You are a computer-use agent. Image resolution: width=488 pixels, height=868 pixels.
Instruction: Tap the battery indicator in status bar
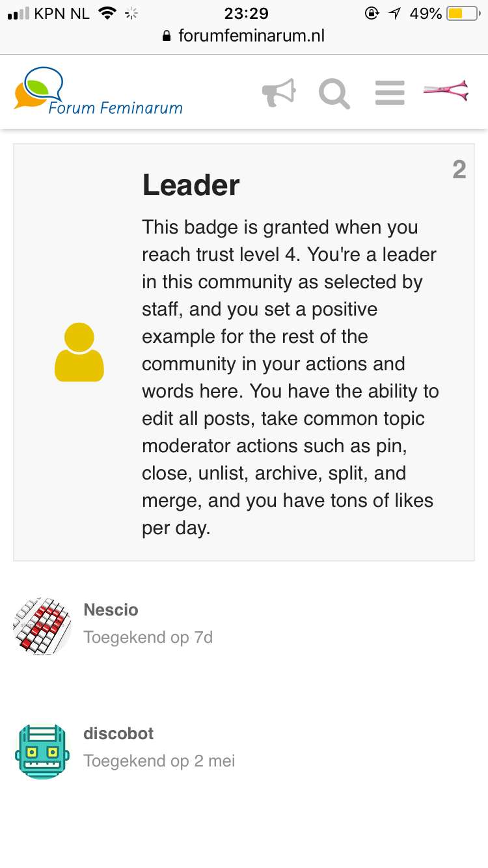pyautogui.click(x=463, y=13)
